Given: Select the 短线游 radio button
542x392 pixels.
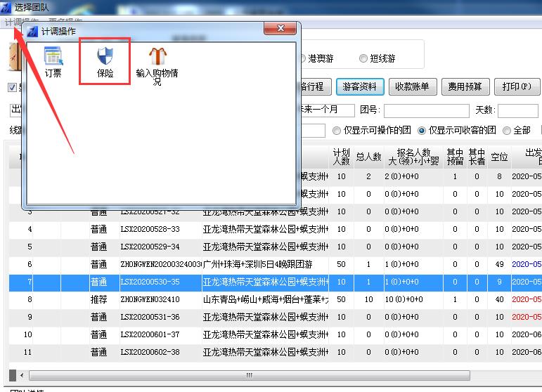Looking at the screenshot, I should 363,59.
